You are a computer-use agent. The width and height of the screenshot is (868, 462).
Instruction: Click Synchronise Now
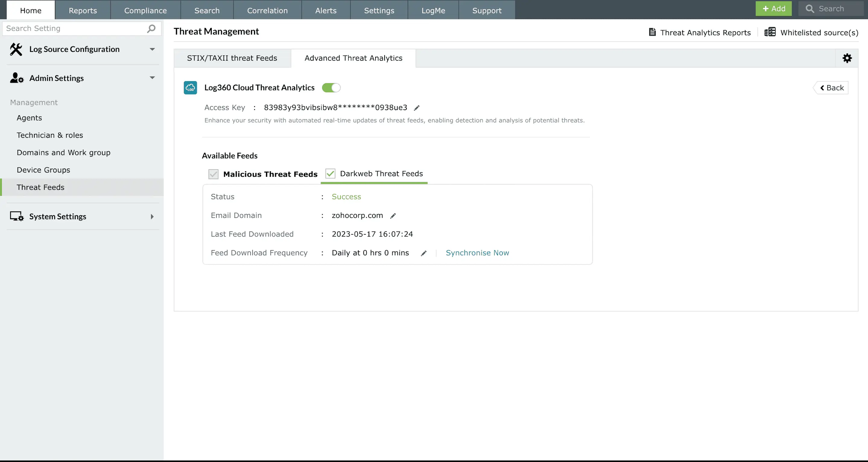click(x=477, y=252)
